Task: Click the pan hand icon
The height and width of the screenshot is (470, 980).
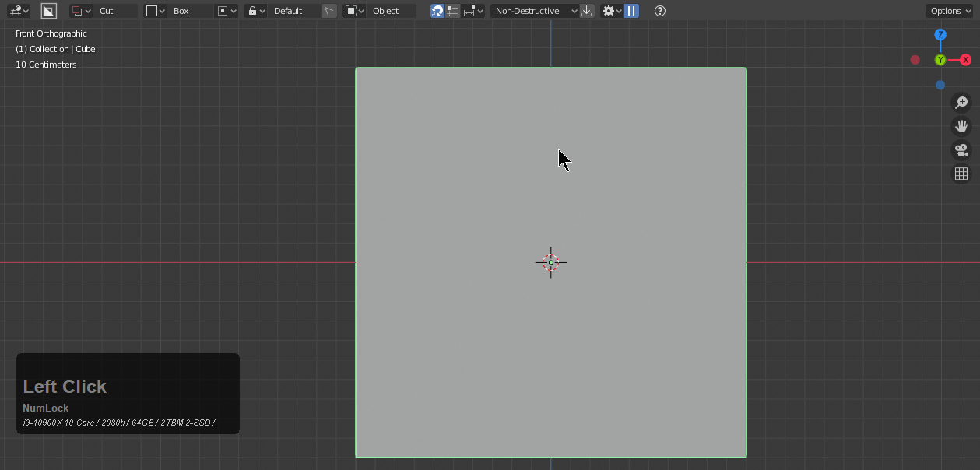Action: (961, 126)
